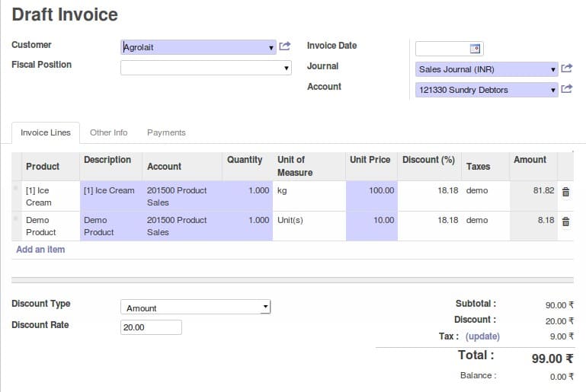Switch to the Other Info tab

[108, 132]
